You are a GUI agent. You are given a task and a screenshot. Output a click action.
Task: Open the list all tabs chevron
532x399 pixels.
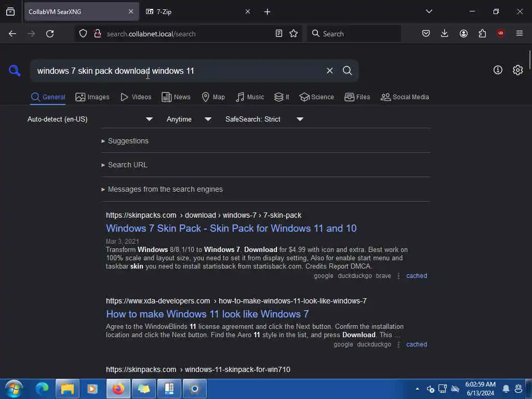pos(429,11)
